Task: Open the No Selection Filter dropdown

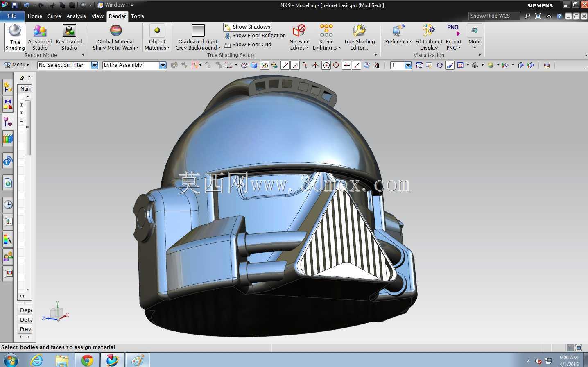Action: pos(68,65)
